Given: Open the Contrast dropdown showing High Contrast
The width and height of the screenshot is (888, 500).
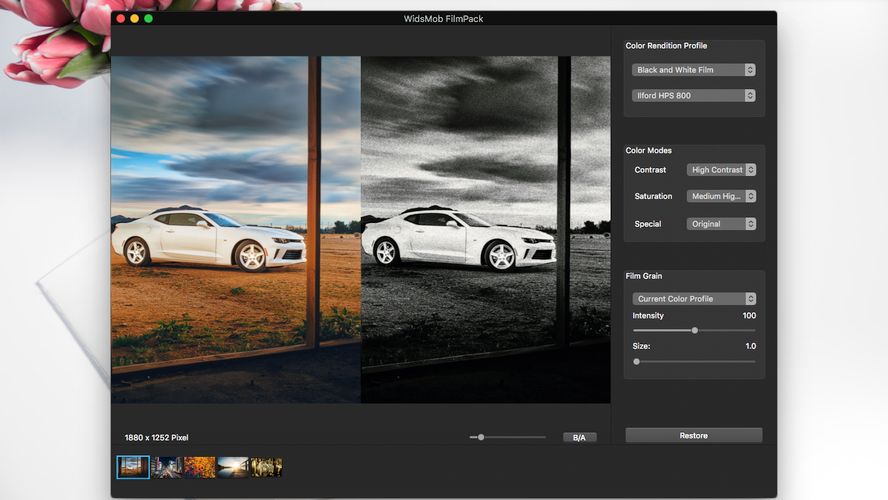Looking at the screenshot, I should pyautogui.click(x=721, y=170).
